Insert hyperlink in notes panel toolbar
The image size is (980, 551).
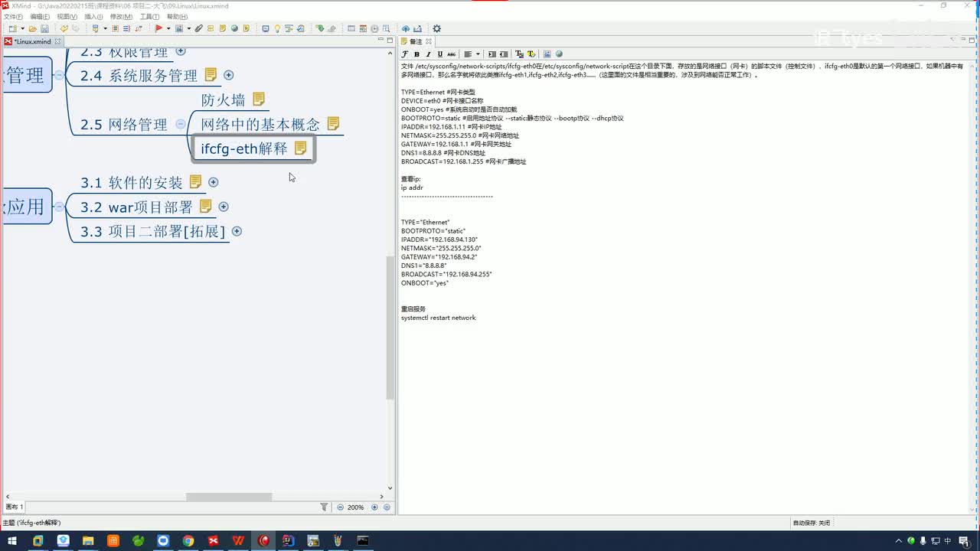coord(559,54)
